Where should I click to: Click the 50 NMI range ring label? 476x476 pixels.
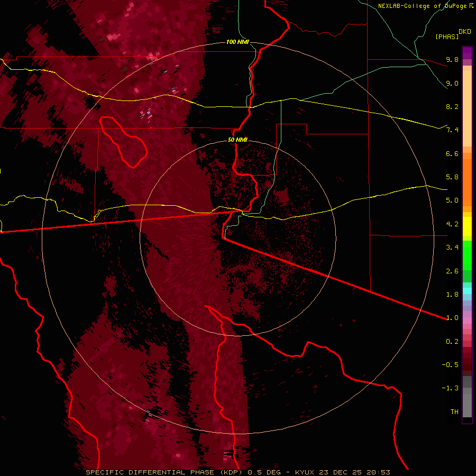[237, 140]
